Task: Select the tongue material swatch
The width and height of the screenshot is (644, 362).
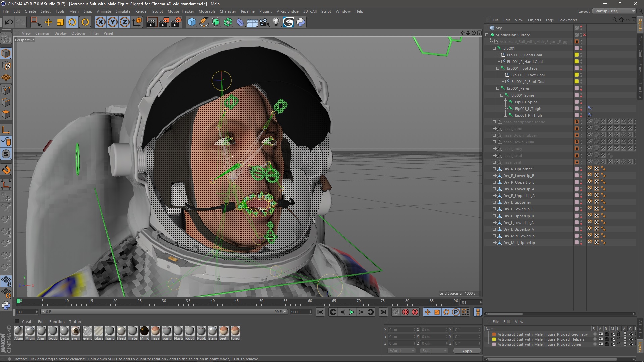Action: coord(235,333)
